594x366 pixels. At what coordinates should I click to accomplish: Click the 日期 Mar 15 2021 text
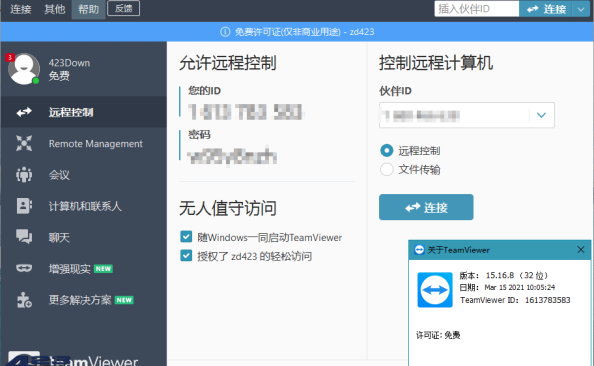[x=507, y=288]
